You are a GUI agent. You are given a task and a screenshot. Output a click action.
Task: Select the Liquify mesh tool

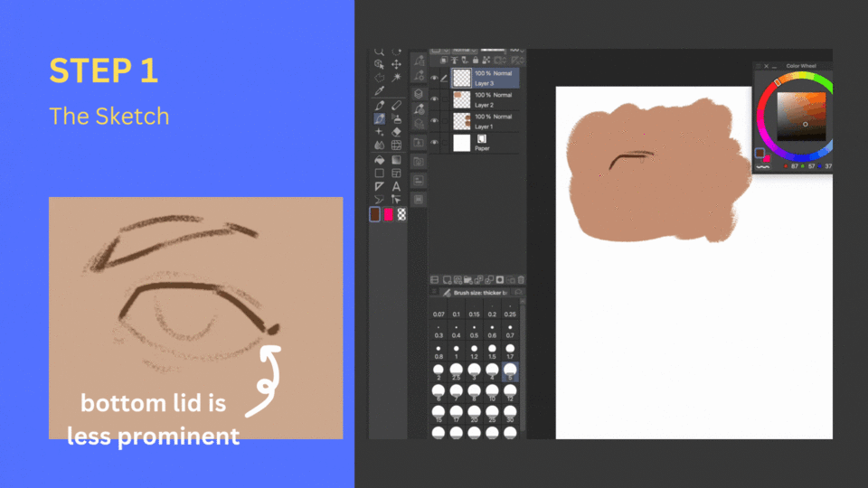tap(396, 145)
